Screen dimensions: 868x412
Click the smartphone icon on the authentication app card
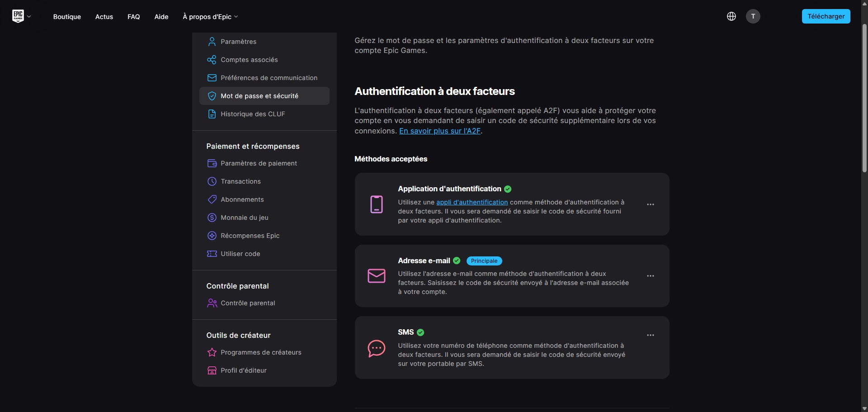click(x=376, y=204)
